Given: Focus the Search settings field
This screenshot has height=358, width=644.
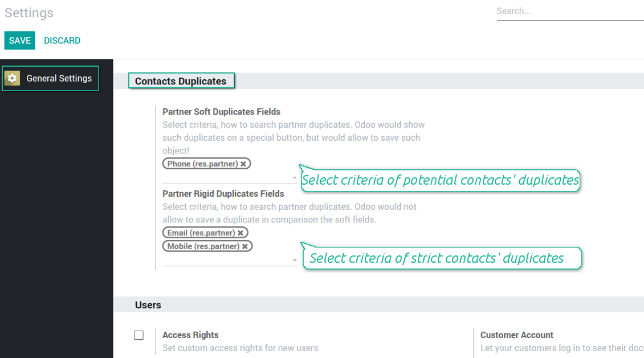Looking at the screenshot, I should pos(570,11).
